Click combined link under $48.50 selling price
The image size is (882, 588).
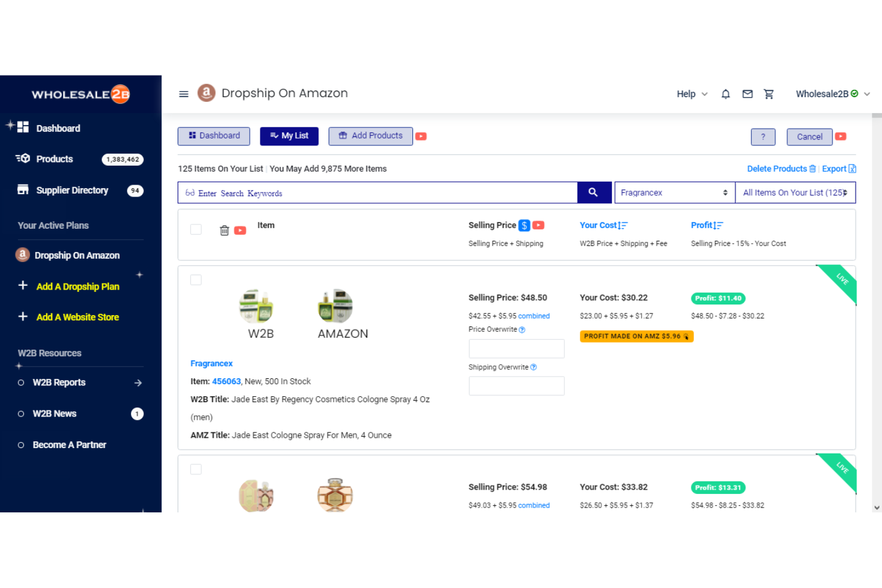pyautogui.click(x=534, y=316)
